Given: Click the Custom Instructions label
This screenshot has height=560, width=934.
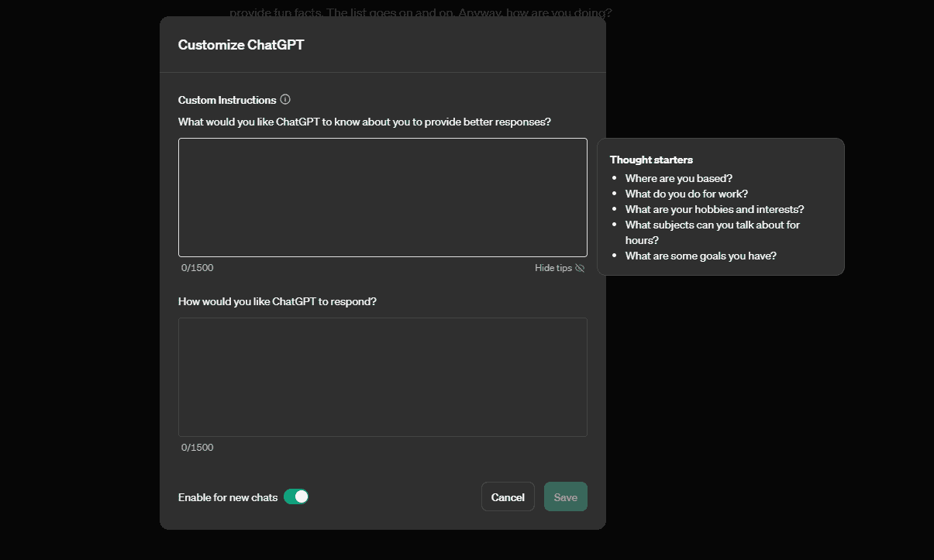Looking at the screenshot, I should [x=227, y=100].
